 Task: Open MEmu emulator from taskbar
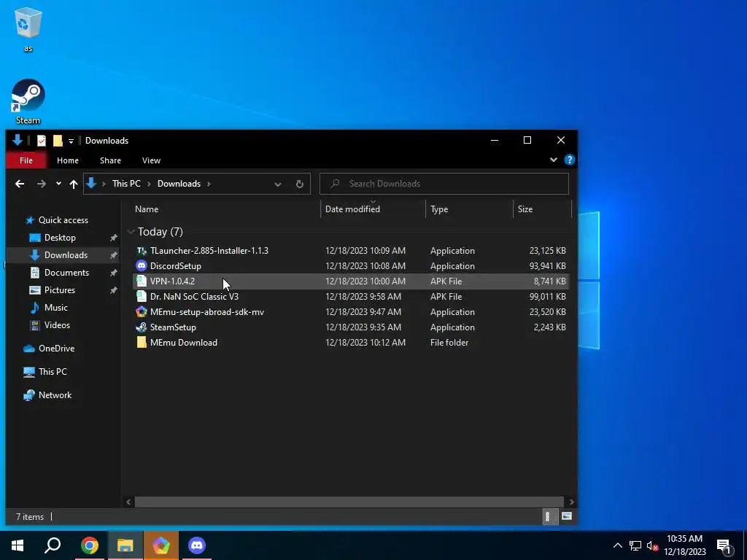(161, 545)
